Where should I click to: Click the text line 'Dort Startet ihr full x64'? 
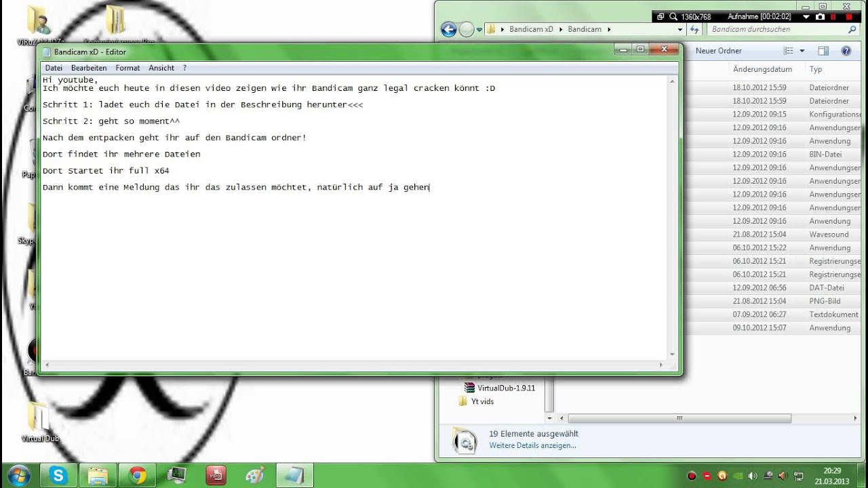click(106, 171)
